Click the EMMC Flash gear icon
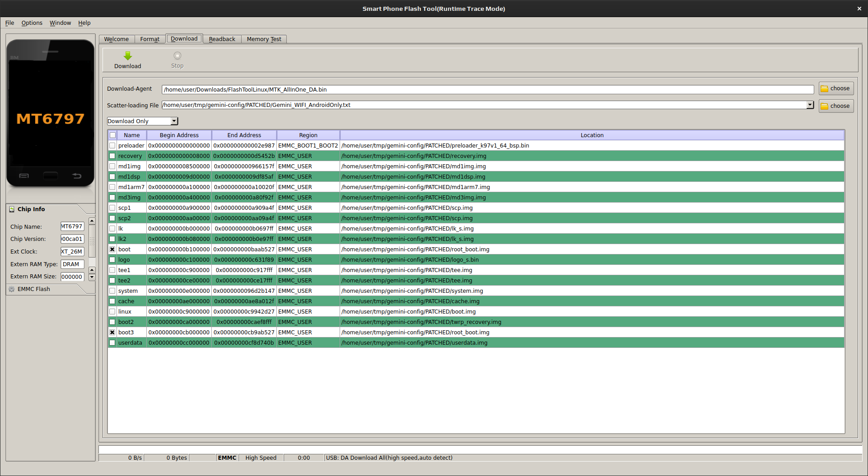This screenshot has width=868, height=476. pyautogui.click(x=12, y=289)
